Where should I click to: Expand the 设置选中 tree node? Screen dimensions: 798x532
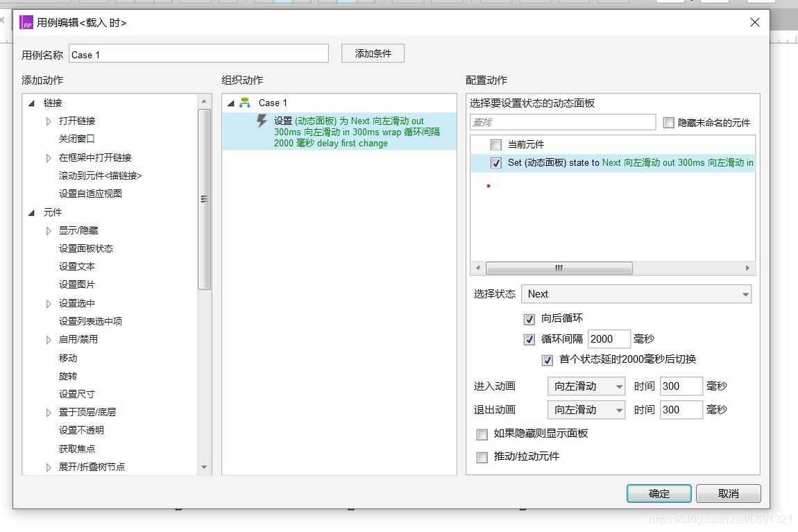[49, 304]
